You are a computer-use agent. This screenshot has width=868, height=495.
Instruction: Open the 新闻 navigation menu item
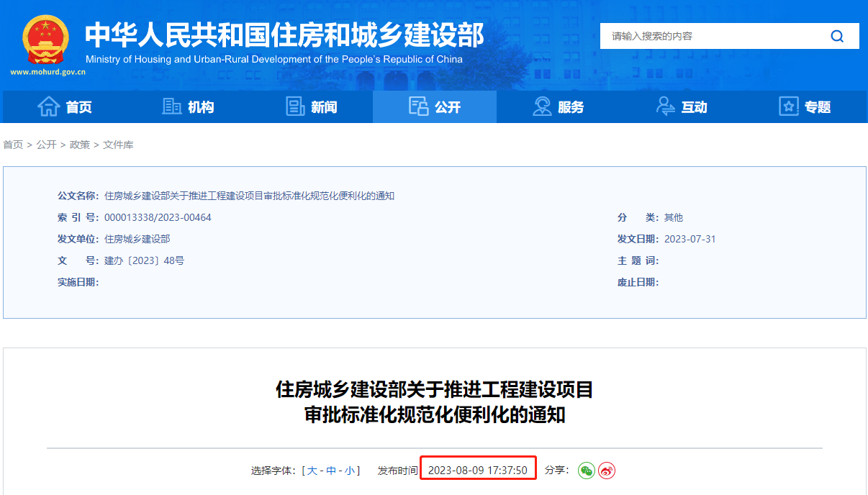[324, 107]
